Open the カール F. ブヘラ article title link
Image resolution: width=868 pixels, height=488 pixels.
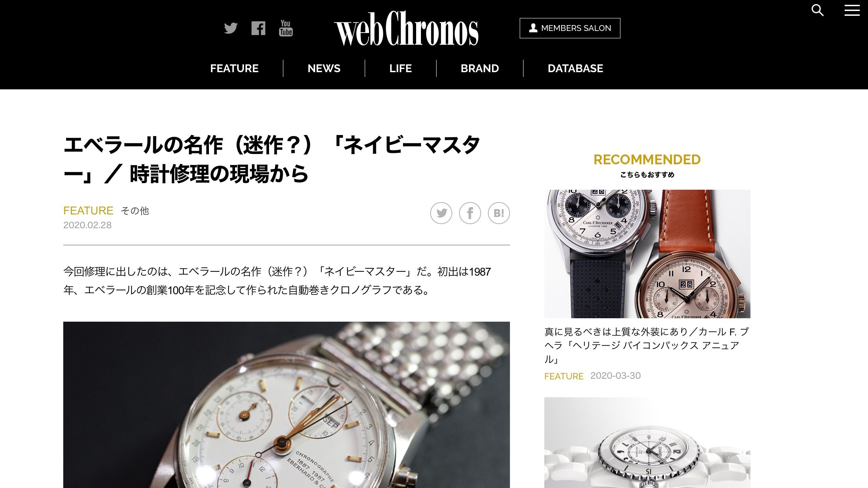(647, 345)
